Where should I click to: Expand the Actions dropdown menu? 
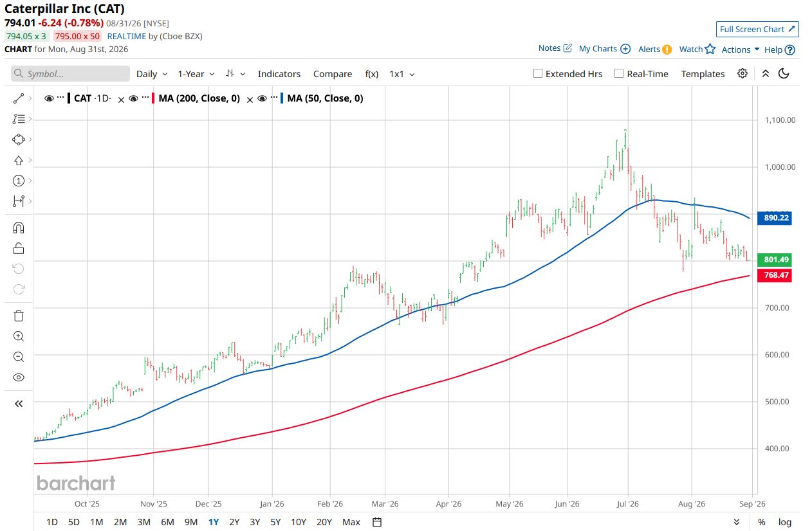coord(741,50)
